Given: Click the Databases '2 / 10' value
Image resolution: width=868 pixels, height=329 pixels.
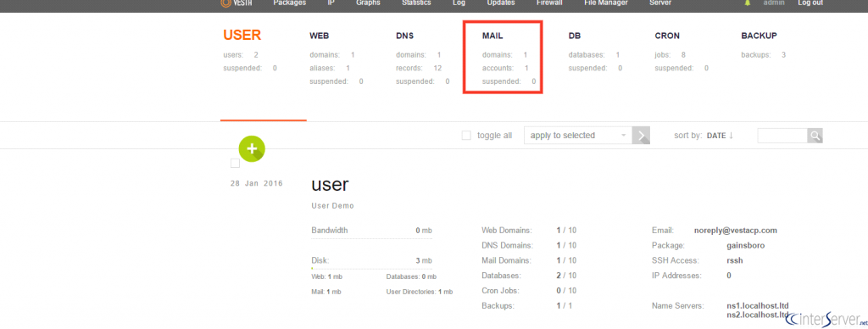Looking at the screenshot, I should point(566,276).
